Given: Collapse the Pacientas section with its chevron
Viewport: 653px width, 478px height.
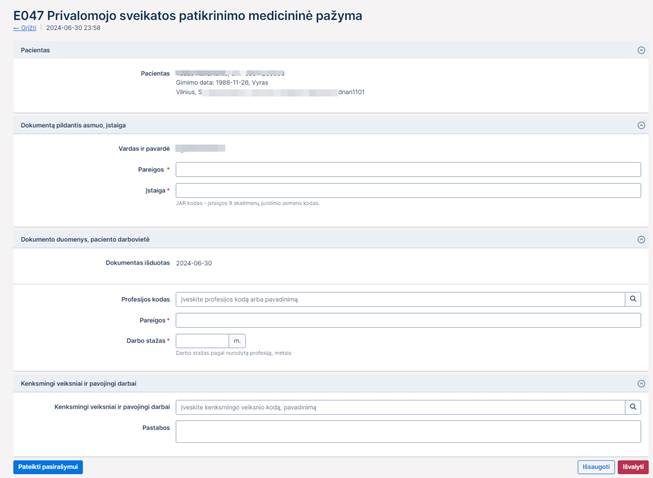Looking at the screenshot, I should 641,49.
